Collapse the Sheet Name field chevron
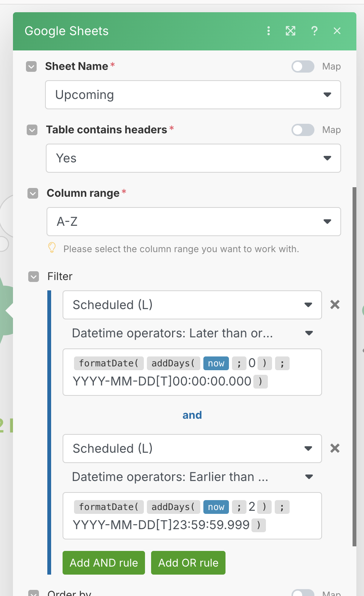Viewport: 364px width, 596px height. pyautogui.click(x=31, y=66)
